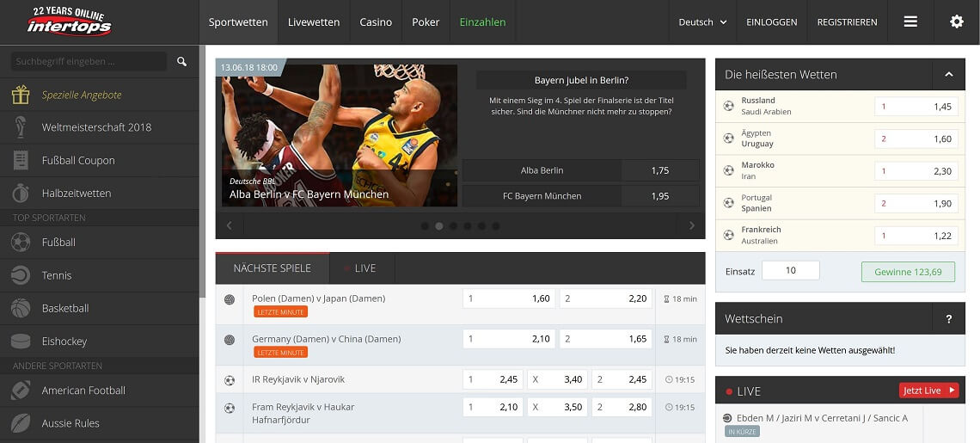
Task: Pick Frankreich odds 1,22
Action: (x=916, y=236)
